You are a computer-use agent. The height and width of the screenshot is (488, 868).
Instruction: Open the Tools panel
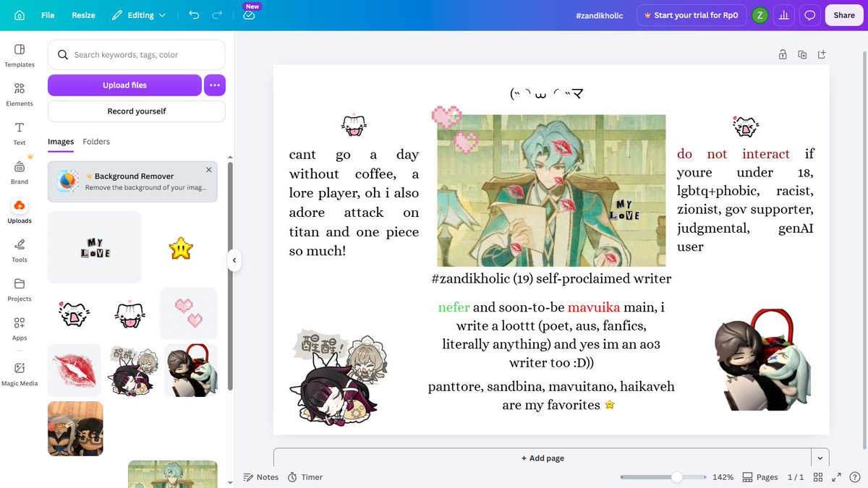click(20, 250)
